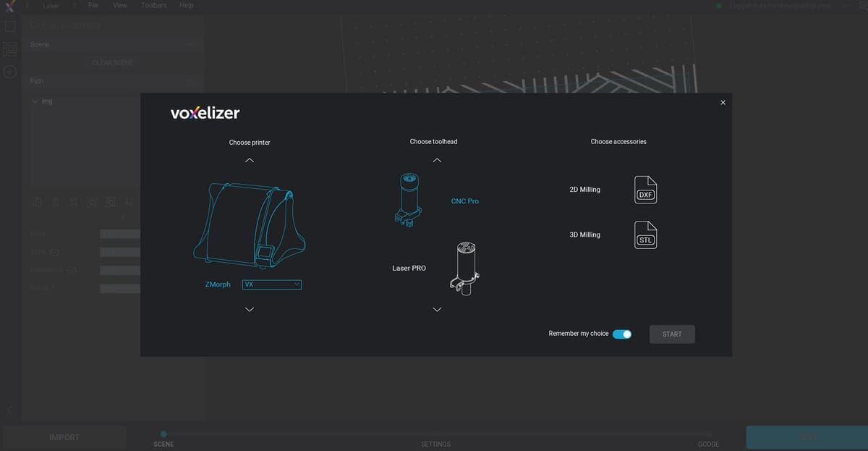Click the grid layout icon in the left sidebar

(10, 49)
